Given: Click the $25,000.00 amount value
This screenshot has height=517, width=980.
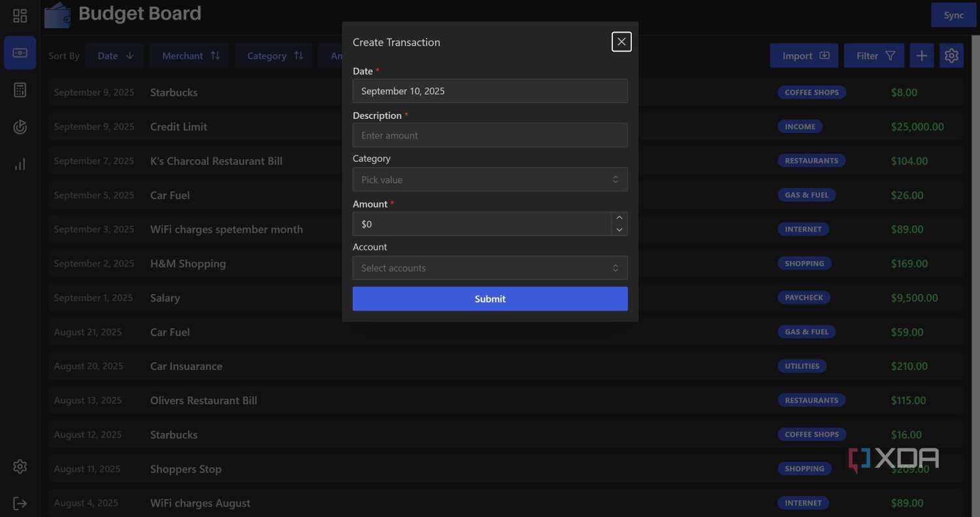Looking at the screenshot, I should (917, 127).
